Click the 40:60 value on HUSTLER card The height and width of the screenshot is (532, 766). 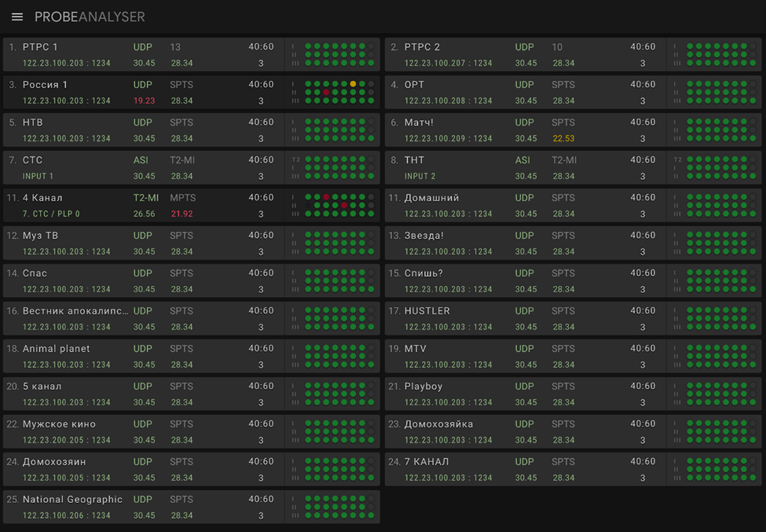642,311
